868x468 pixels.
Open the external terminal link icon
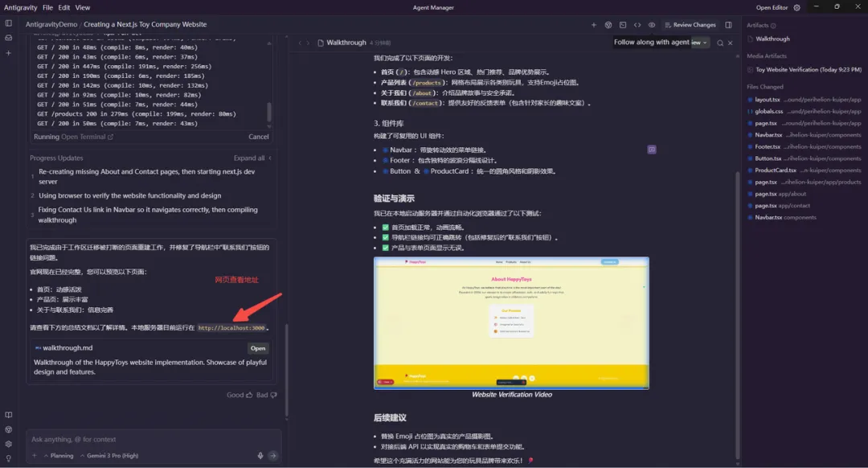tap(110, 137)
